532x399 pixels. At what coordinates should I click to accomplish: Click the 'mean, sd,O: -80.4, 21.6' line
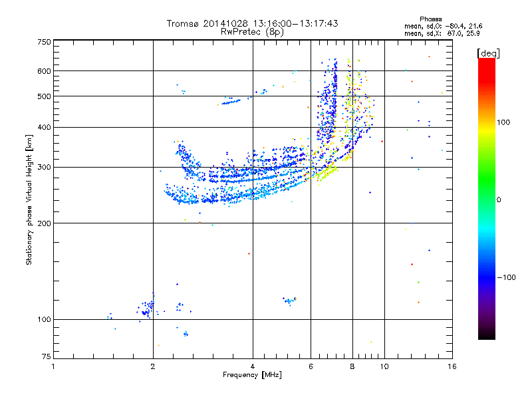pyautogui.click(x=443, y=26)
